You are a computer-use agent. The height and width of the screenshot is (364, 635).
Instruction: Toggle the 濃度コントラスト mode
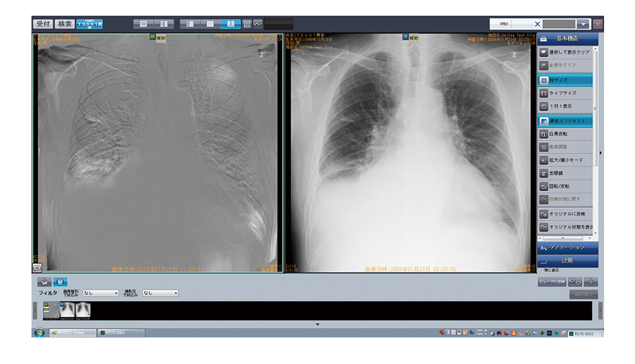coord(565,120)
